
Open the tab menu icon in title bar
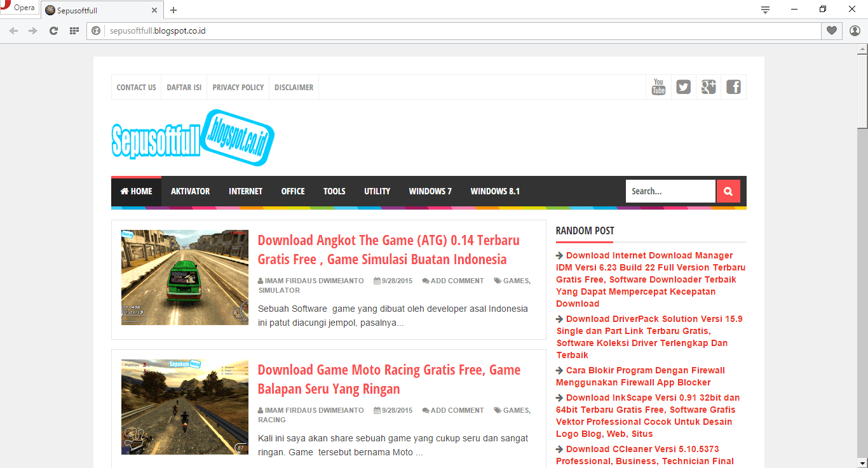(765, 10)
